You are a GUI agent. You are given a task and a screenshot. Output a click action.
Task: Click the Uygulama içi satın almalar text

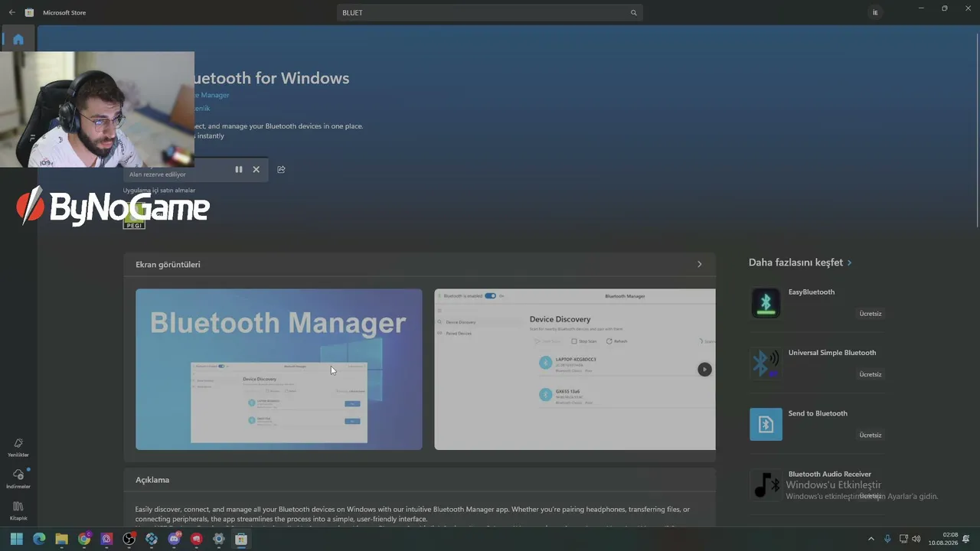[159, 190]
